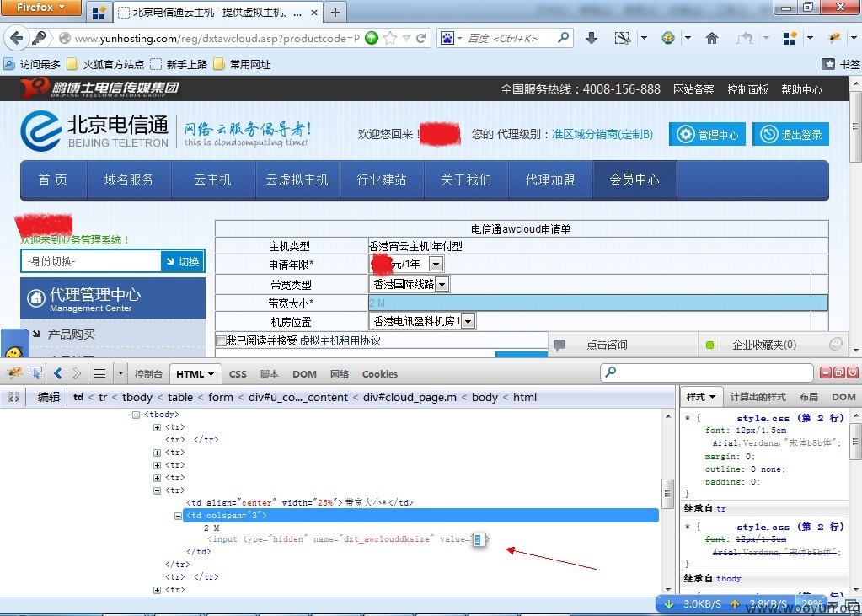Open Firebug command line lines icon
Viewport: 862px width, 616px height.
(99, 373)
